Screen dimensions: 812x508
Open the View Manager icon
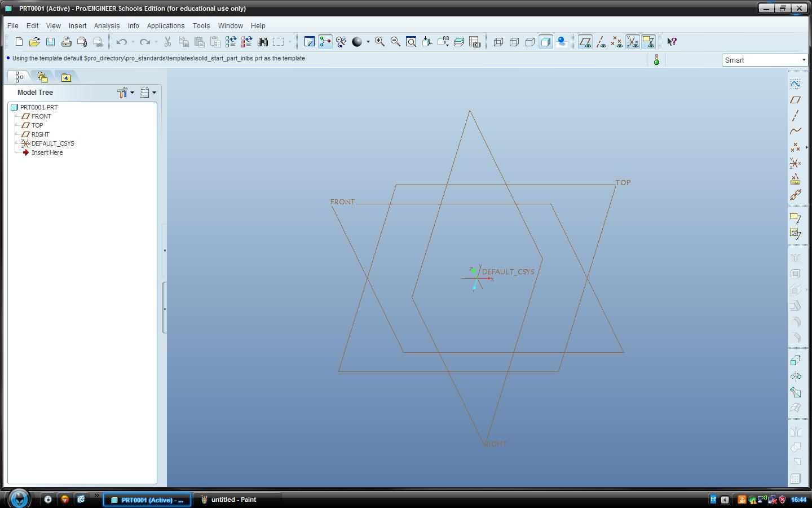(x=475, y=42)
